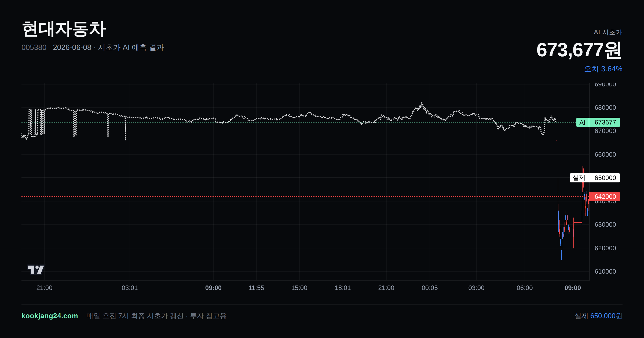Click the TradingView logo icon
644x338 pixels.
36,269
